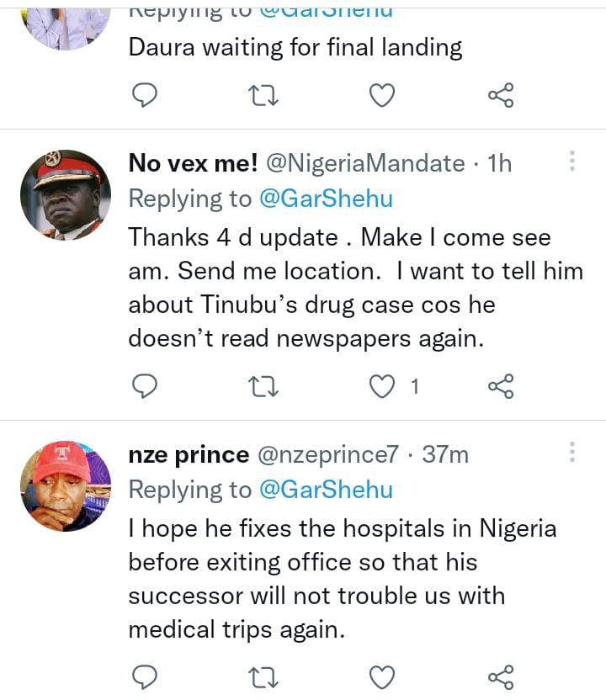Open the No vex me! profile picture
The image size is (606, 700).
[x=66, y=195]
